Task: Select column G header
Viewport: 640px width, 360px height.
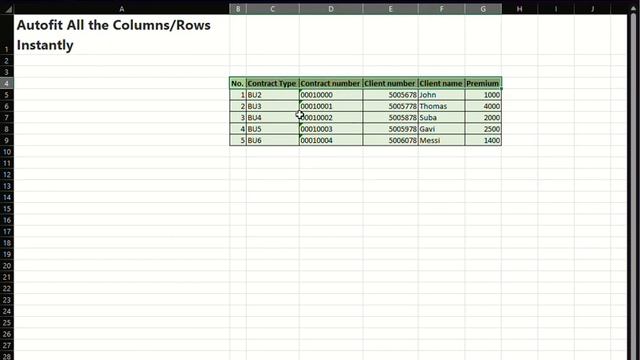Action: coord(483,9)
